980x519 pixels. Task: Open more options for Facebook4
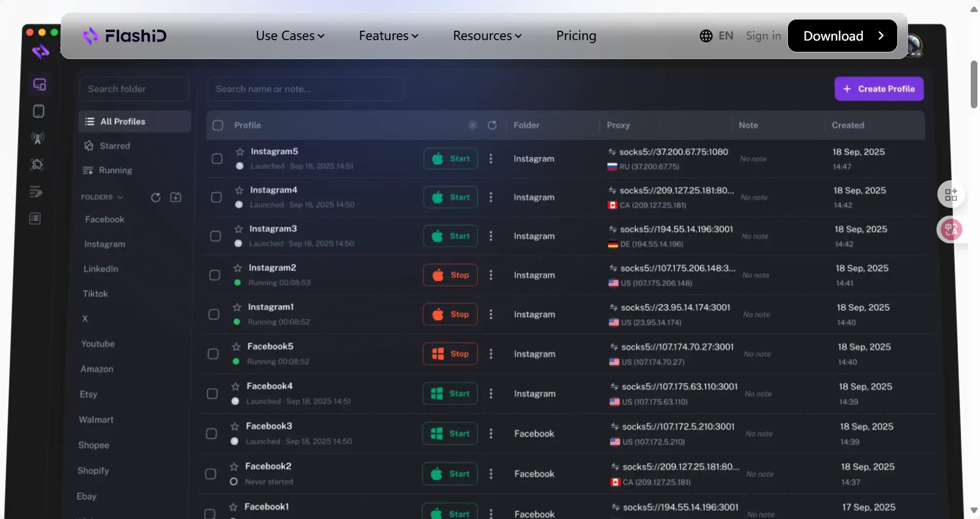pos(491,394)
